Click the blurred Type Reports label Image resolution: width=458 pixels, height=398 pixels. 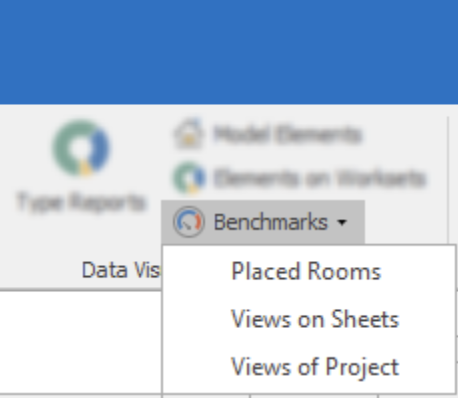[x=81, y=202]
